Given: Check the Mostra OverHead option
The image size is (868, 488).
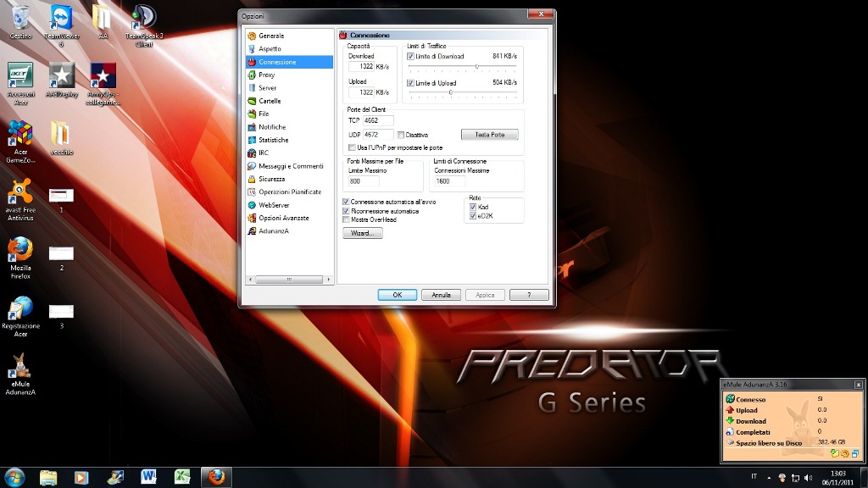Looking at the screenshot, I should click(x=346, y=219).
